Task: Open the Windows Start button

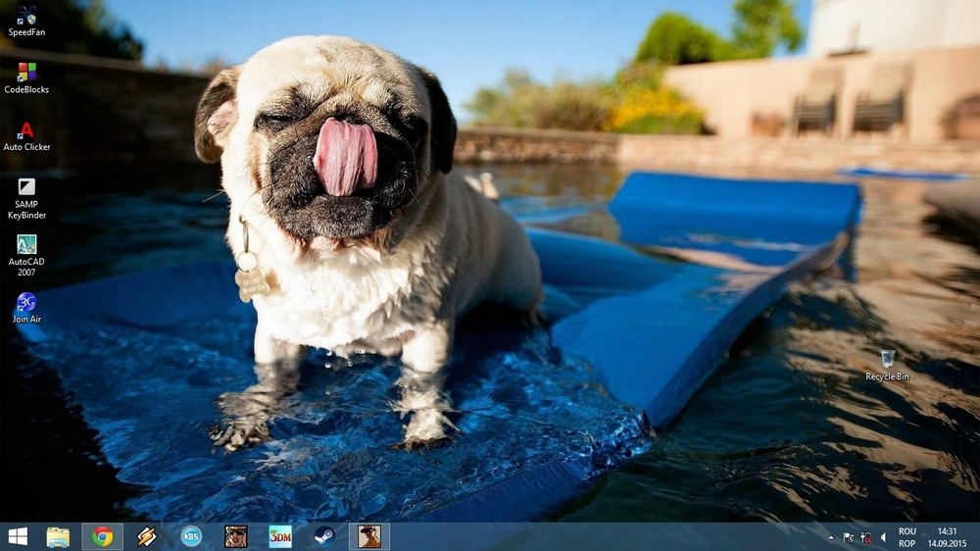Action: 18,536
